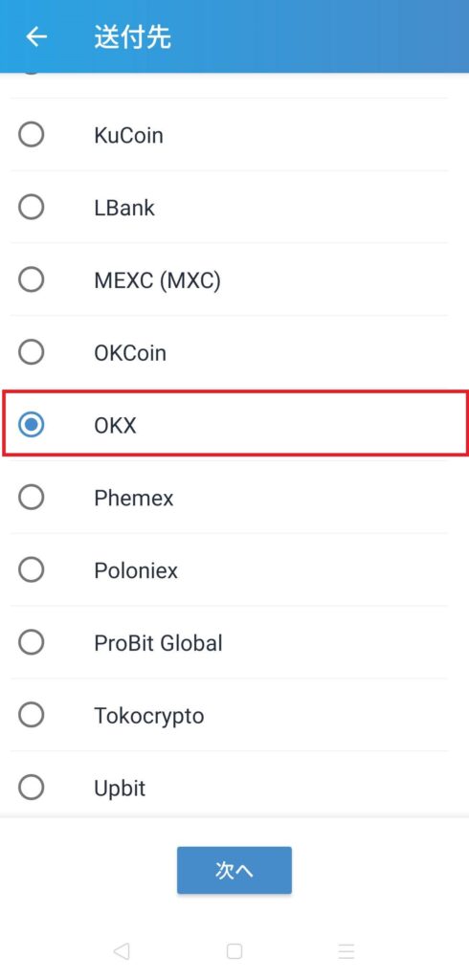Tap Android back navigation triangle
This screenshot has width=469, height=980.
click(122, 951)
